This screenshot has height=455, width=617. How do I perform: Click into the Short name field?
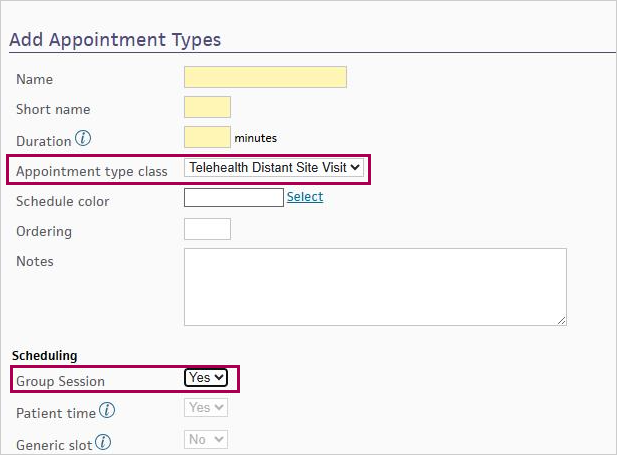click(207, 108)
